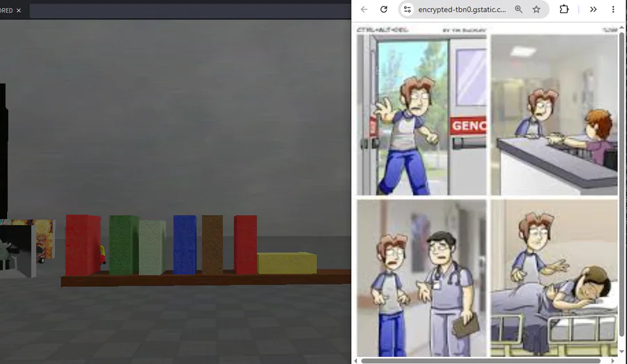The image size is (627, 364).
Task: Click the zoom magnifier icon in address bar
Action: [518, 10]
